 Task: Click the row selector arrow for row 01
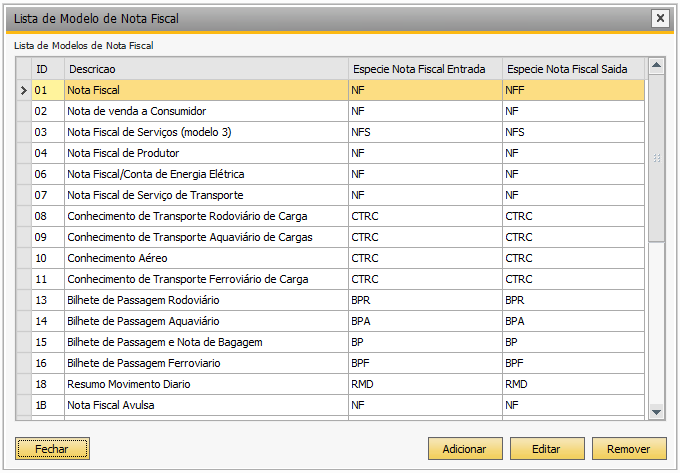24,90
